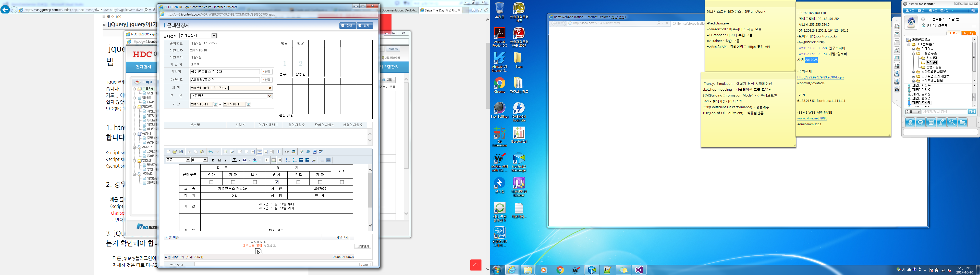Click the center align icon in editor
Viewport: 980px width, 275px height.
(273, 160)
